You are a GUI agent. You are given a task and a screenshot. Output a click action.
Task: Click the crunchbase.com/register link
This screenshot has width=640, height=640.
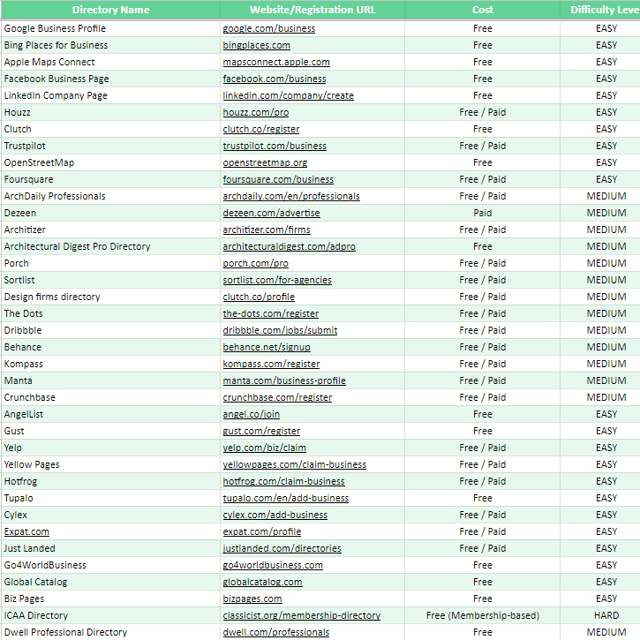(277, 397)
